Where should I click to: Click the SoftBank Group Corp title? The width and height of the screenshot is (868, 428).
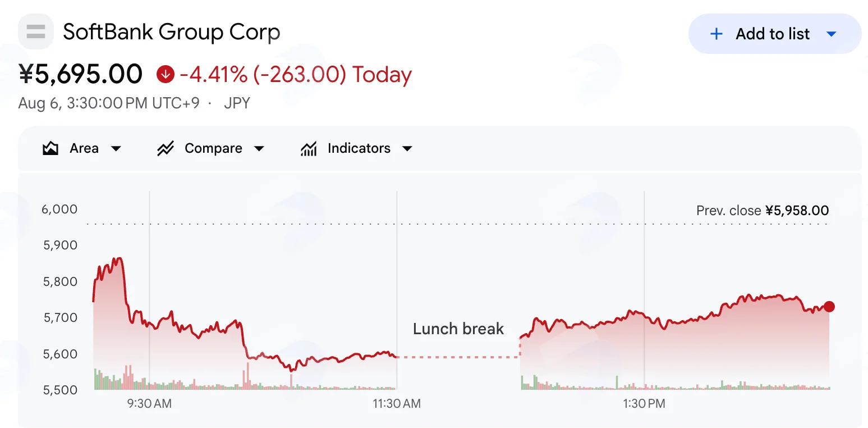coord(172,32)
